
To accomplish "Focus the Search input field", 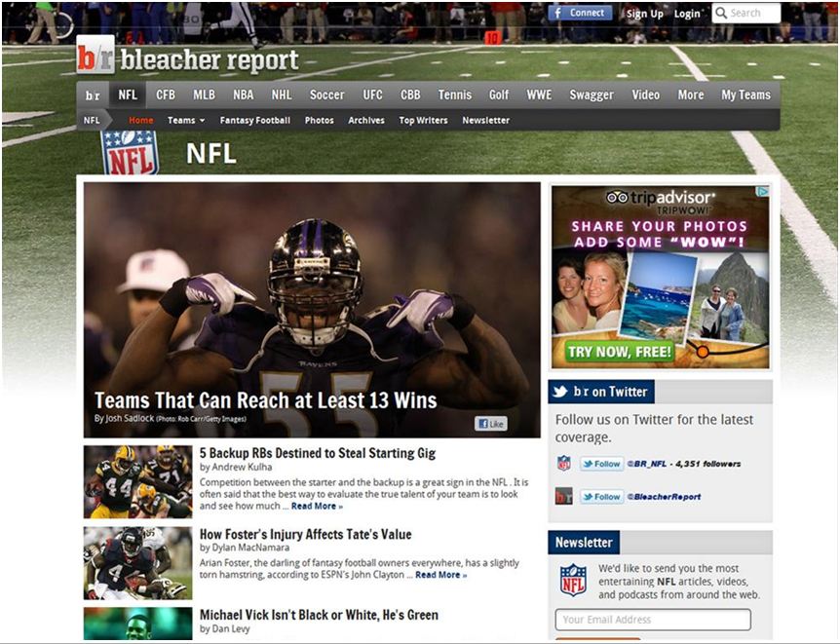I will (746, 13).
